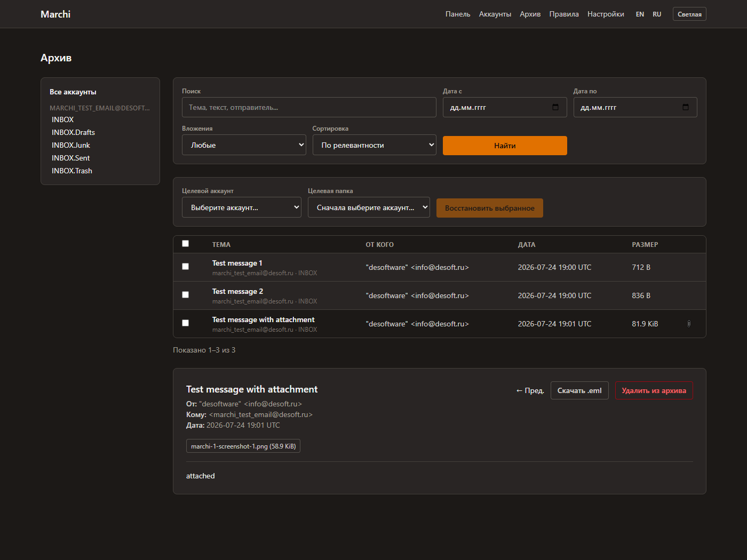747x560 pixels.
Task: Open the INBOX.Trash folder
Action: [72, 171]
